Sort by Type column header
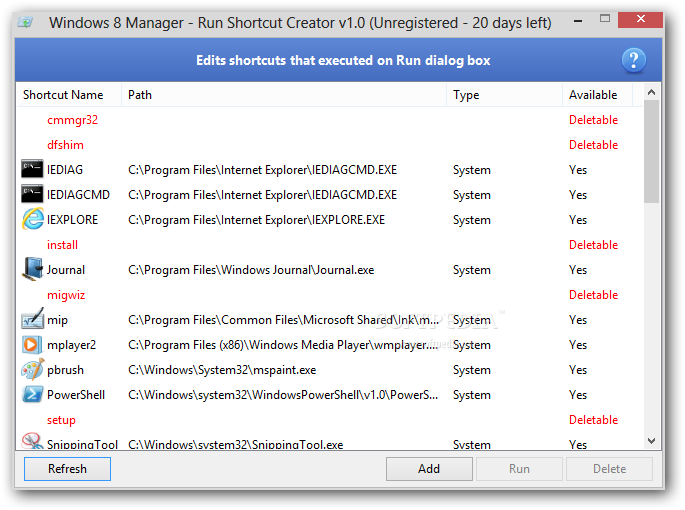 click(504, 95)
